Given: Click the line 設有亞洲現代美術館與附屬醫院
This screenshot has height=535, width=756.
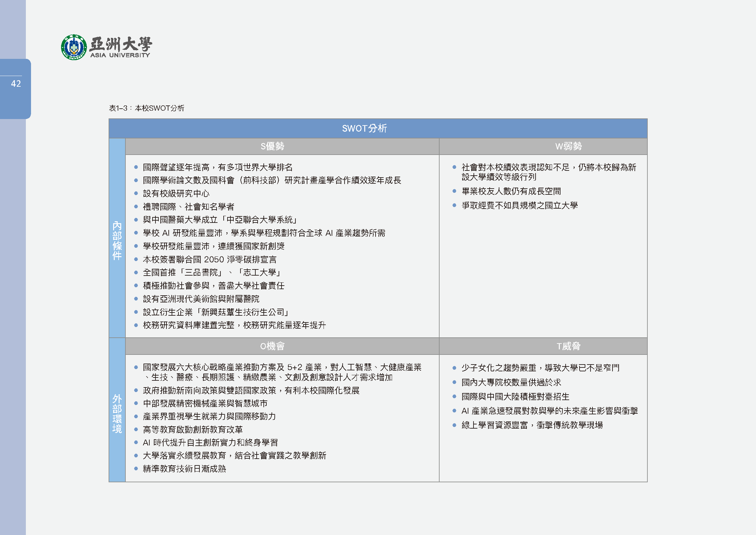Looking at the screenshot, I should 201,299.
